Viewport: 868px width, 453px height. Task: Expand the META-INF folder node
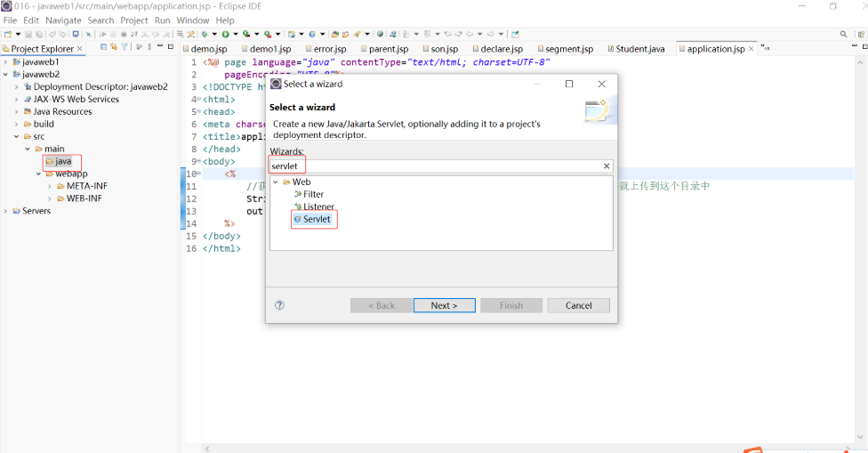coord(50,186)
